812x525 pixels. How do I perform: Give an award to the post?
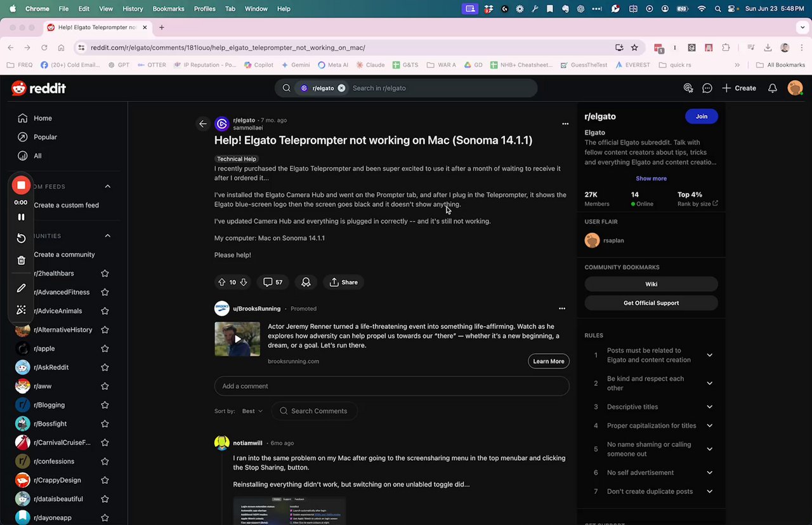pos(306,282)
